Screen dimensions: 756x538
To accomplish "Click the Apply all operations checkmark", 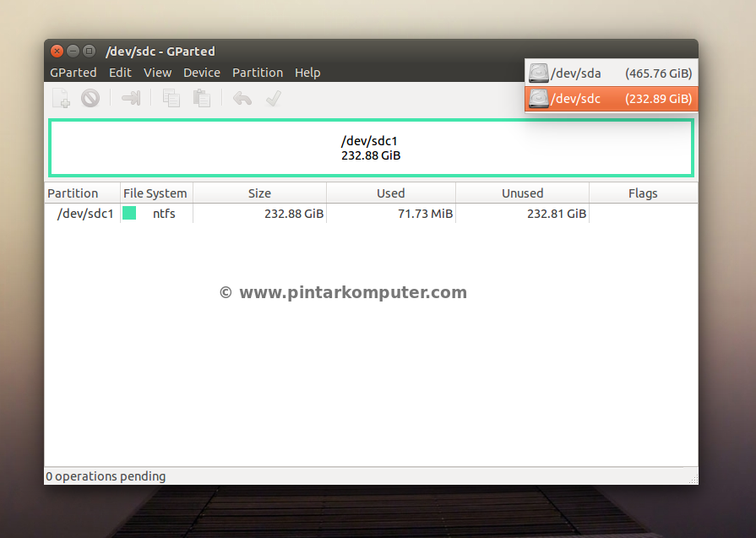I will [x=273, y=99].
